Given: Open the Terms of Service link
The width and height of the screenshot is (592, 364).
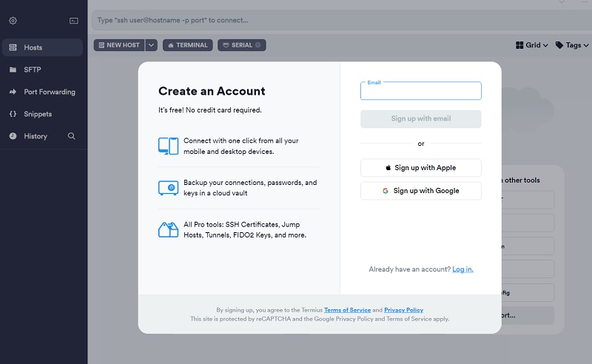Looking at the screenshot, I should click(346, 310).
